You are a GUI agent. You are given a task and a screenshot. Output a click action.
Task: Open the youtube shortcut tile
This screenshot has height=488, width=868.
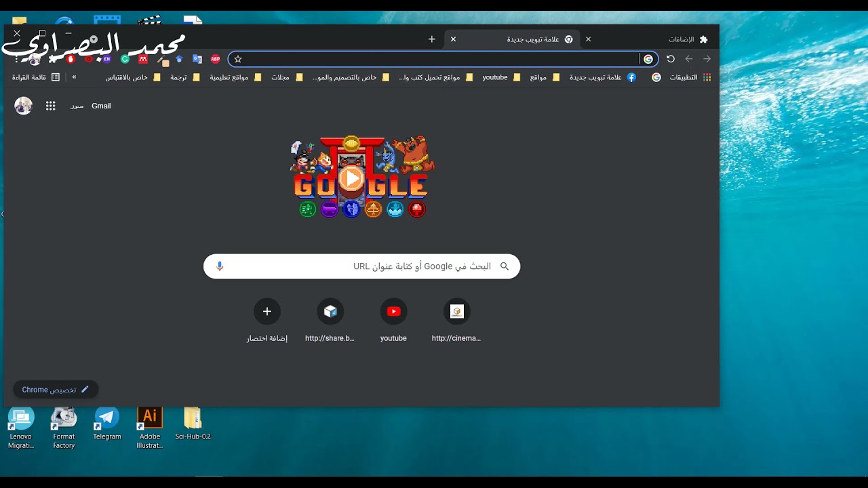point(393,320)
